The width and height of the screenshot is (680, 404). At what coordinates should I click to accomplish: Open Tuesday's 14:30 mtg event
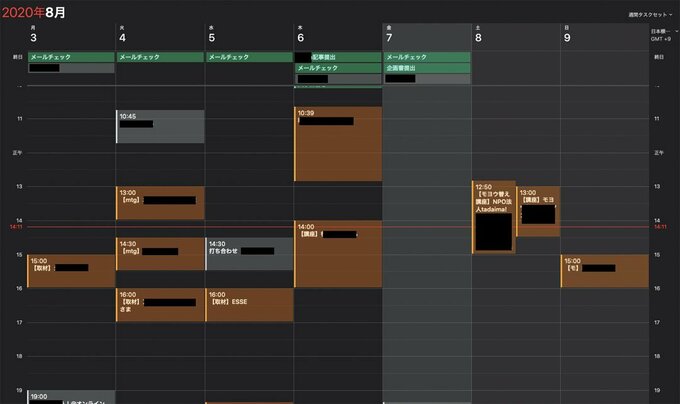[x=160, y=253]
